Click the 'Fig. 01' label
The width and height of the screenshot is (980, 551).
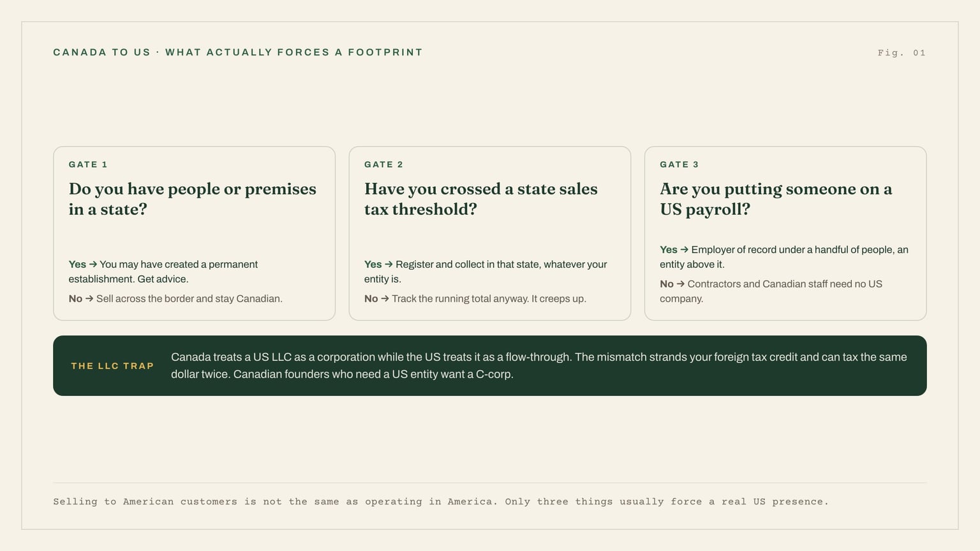click(902, 53)
